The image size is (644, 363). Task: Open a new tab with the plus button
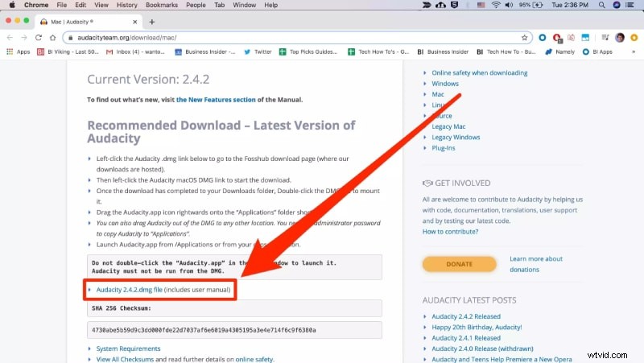(152, 22)
